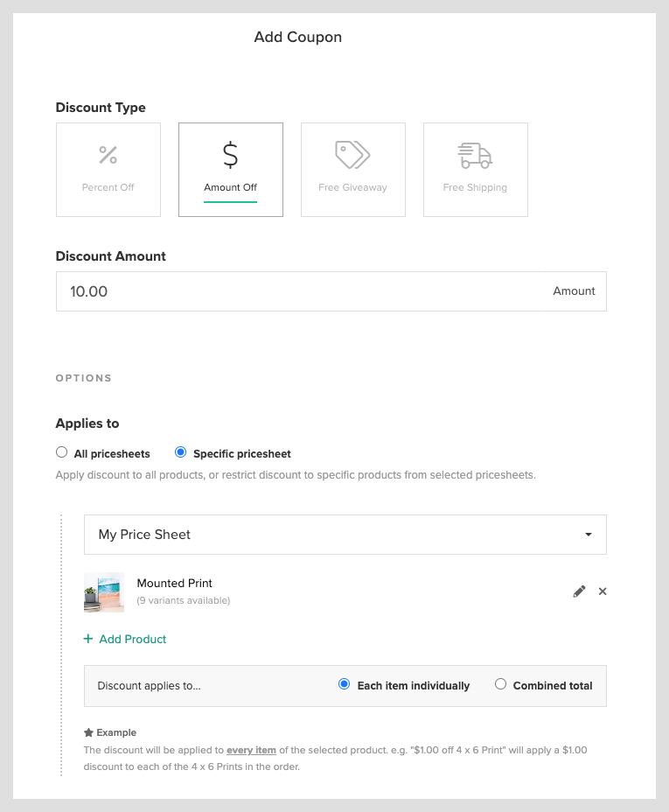Click the dollar sign Amount Off icon

click(230, 155)
